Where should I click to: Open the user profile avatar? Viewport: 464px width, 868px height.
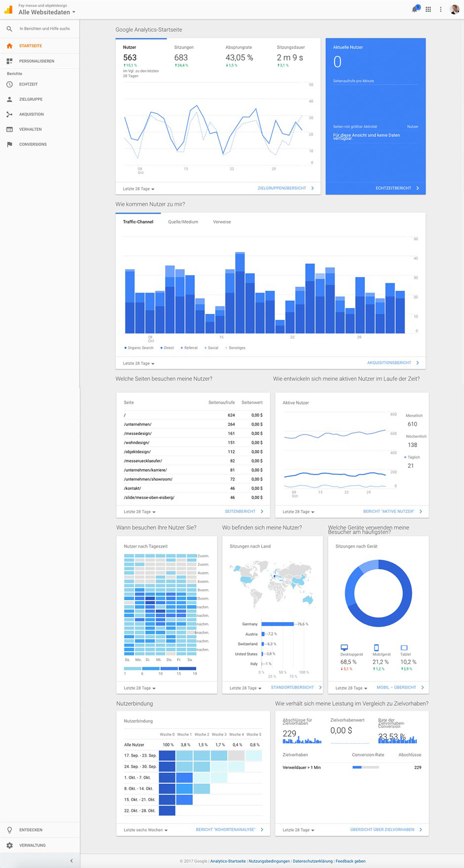[455, 9]
